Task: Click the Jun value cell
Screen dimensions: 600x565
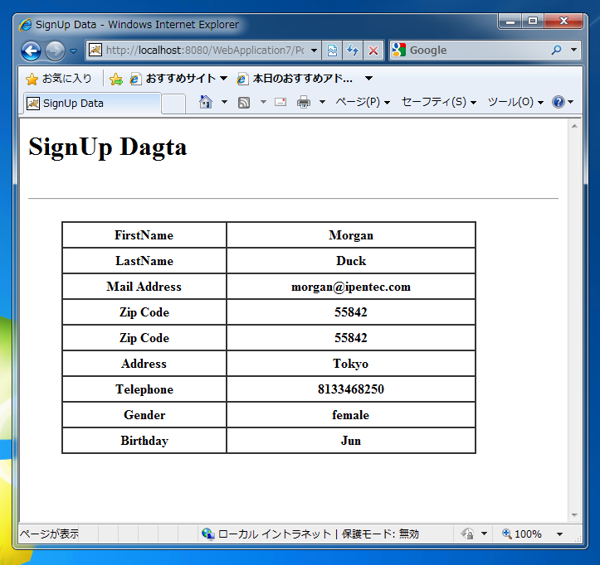Action: click(351, 440)
